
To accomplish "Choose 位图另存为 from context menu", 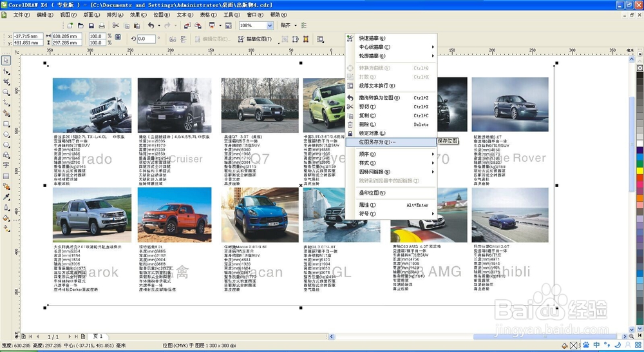I will click(391, 142).
